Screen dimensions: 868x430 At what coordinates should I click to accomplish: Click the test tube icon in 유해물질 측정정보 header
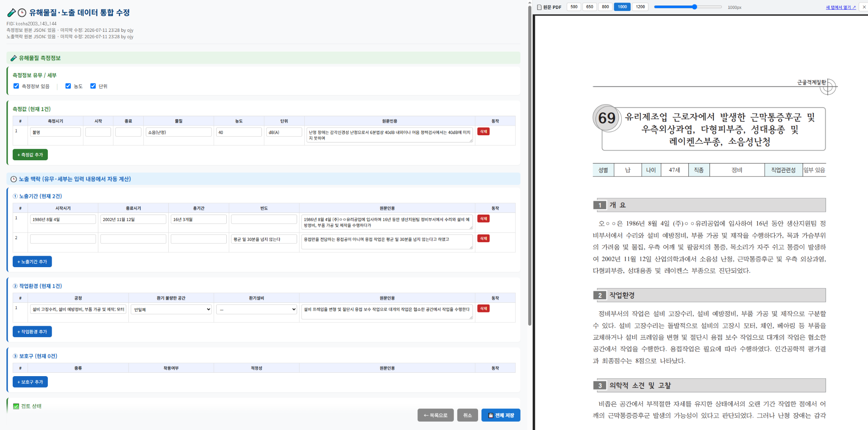(x=14, y=58)
